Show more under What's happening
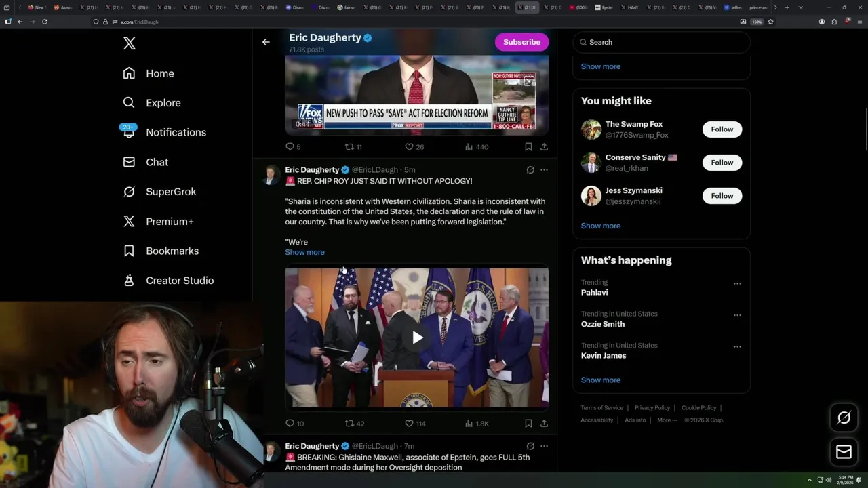 pyautogui.click(x=601, y=380)
